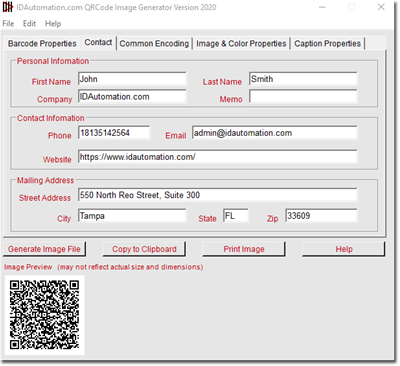The image size is (400, 366).
Task: Click the empty Memo field
Action: [x=303, y=97]
